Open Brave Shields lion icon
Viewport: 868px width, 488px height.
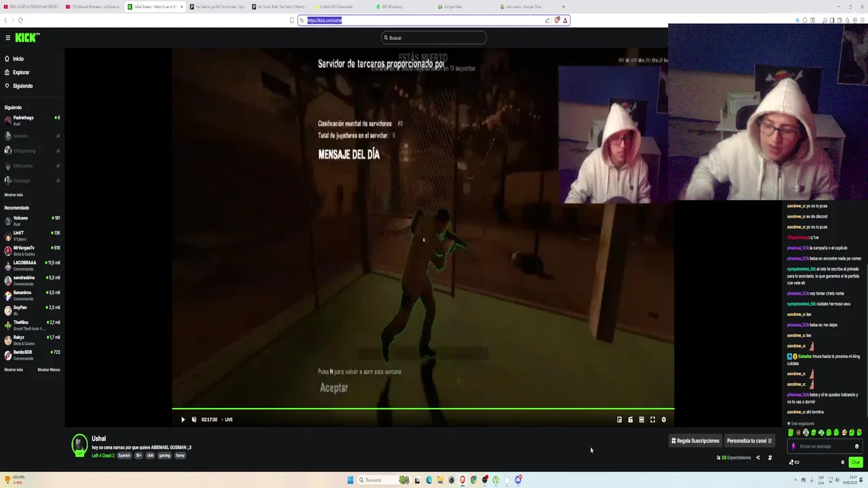[x=557, y=20]
